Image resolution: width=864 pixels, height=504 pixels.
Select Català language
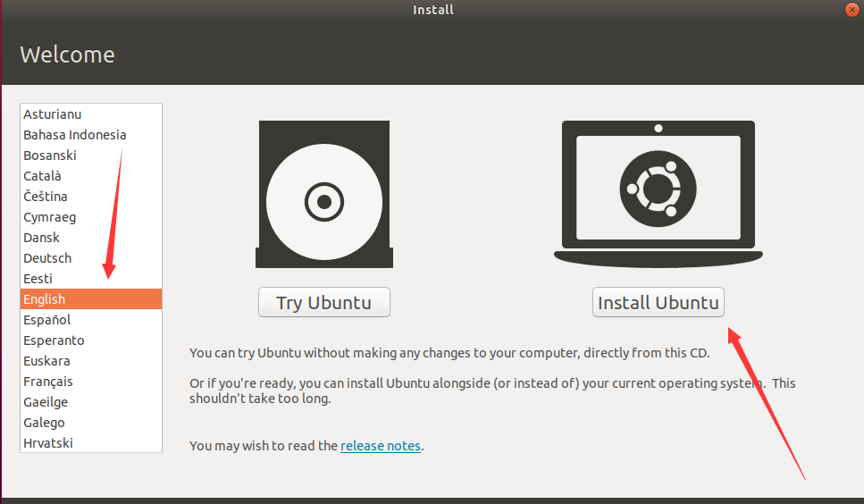click(x=91, y=176)
